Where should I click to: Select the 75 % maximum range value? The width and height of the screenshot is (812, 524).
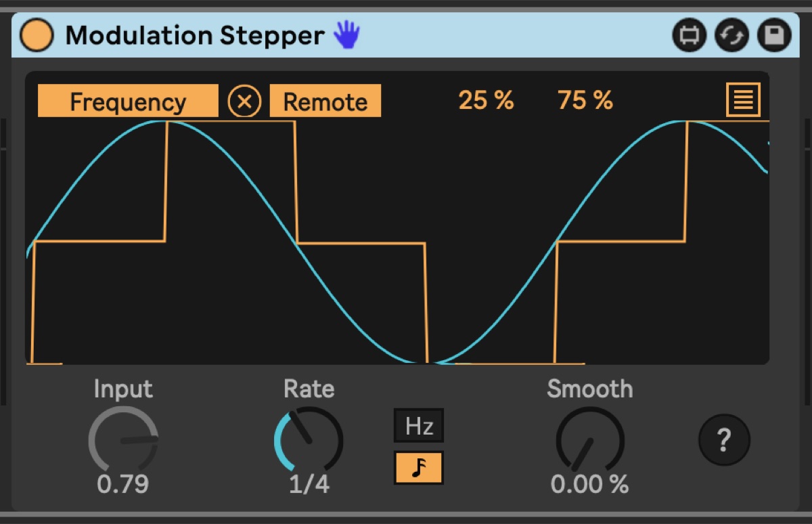[585, 101]
